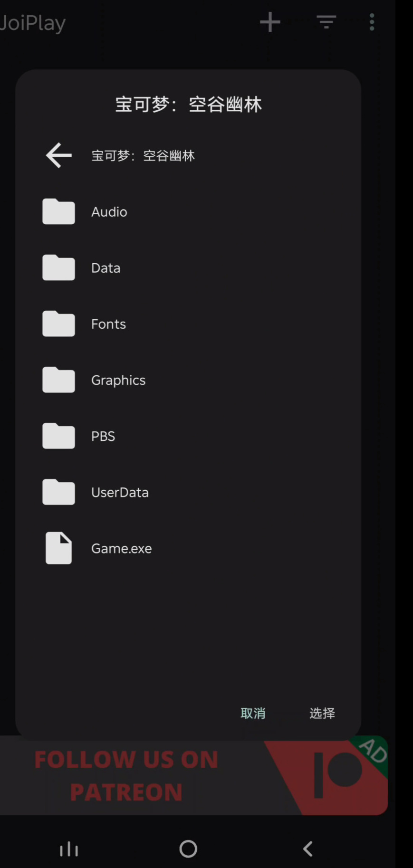Click the Data folder icon
This screenshot has width=413, height=868.
tap(58, 267)
